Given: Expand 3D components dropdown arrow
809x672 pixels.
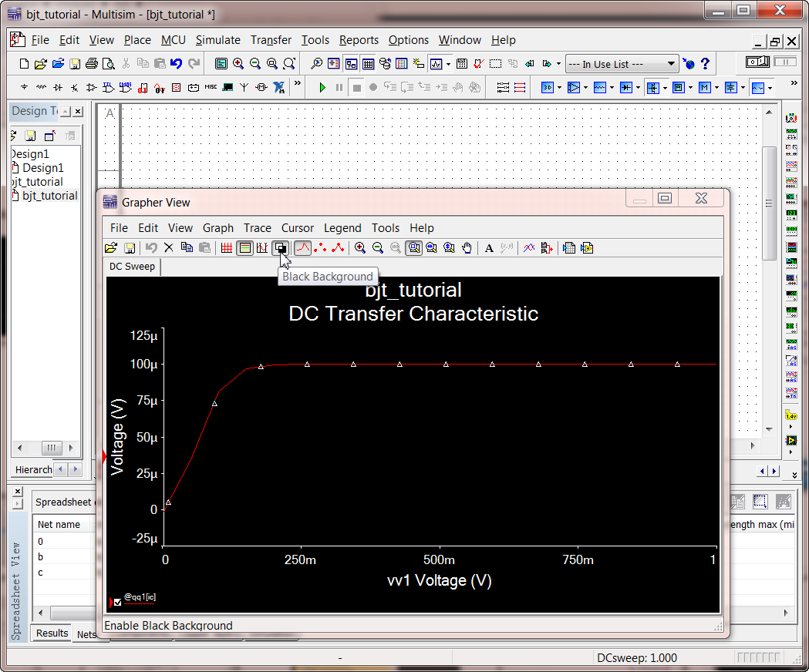Looking at the screenshot, I should pos(559,88).
